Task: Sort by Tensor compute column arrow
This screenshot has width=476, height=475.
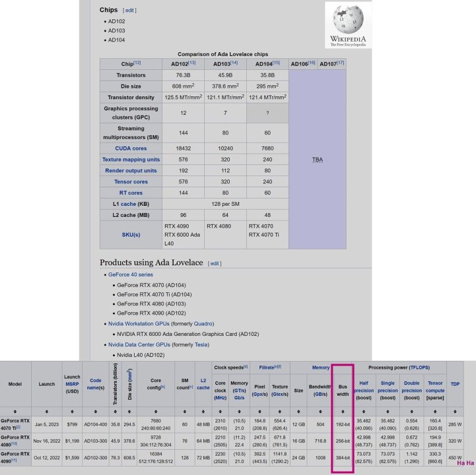Action: click(x=434, y=410)
